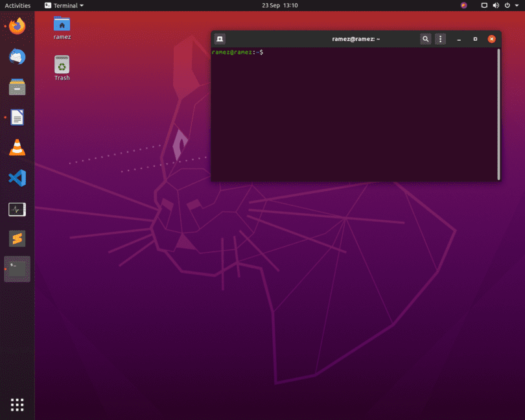525x420 pixels.
Task: Open the system monitor utility from the dock
Action: point(17,208)
